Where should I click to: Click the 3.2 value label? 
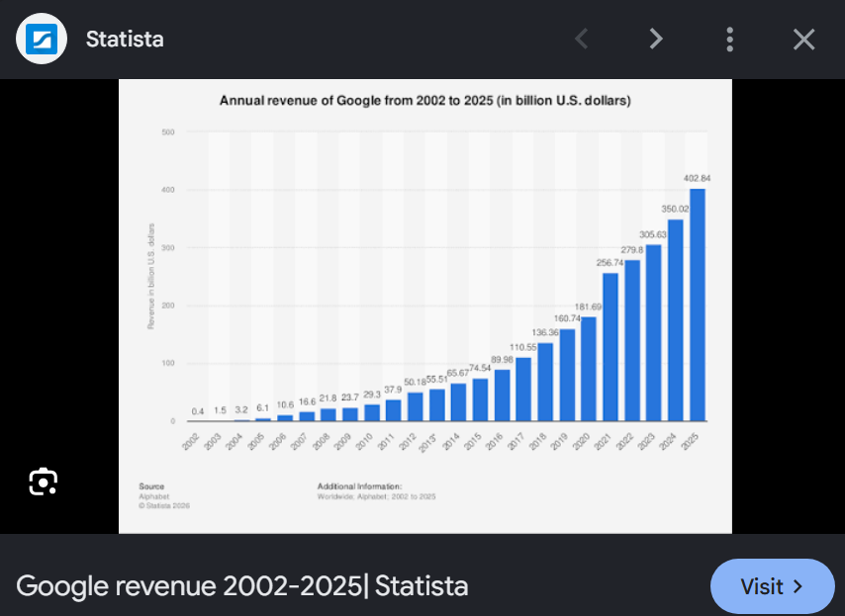[241, 409]
